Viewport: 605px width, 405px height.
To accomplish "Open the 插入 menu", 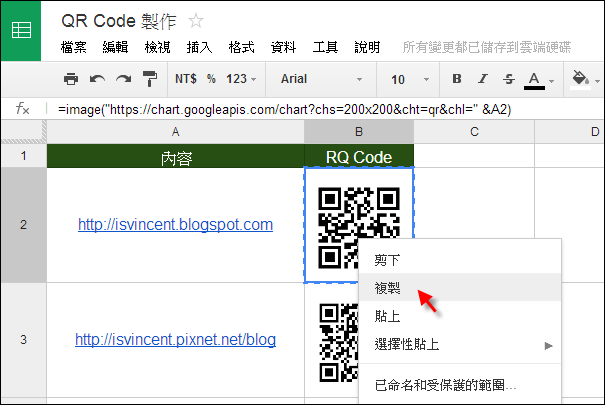I will pos(199,47).
